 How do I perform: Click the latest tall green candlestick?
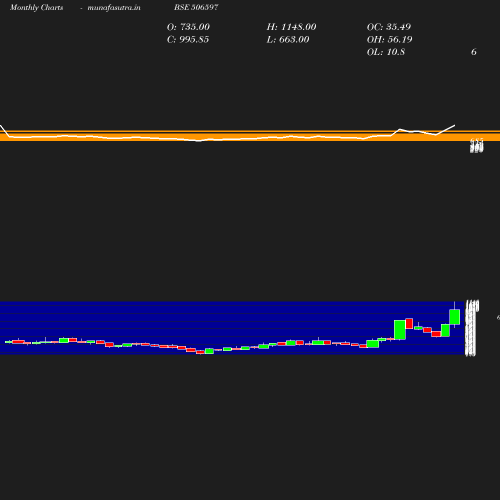[455, 317]
